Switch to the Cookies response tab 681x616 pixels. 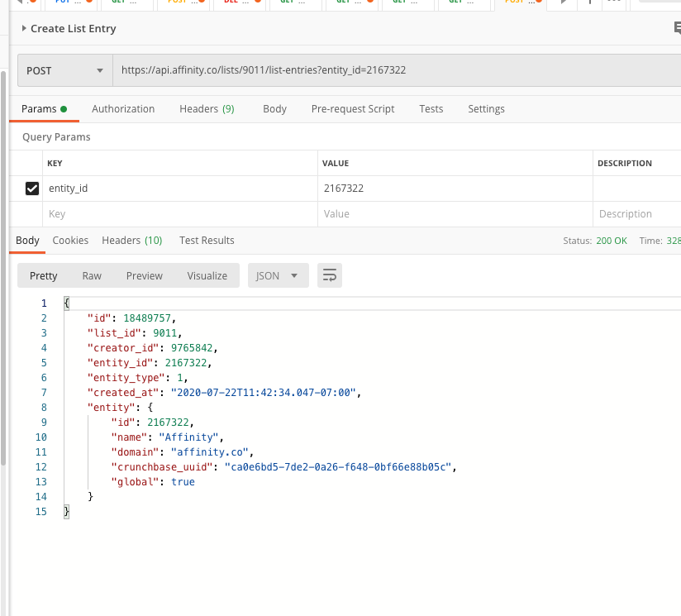point(70,240)
